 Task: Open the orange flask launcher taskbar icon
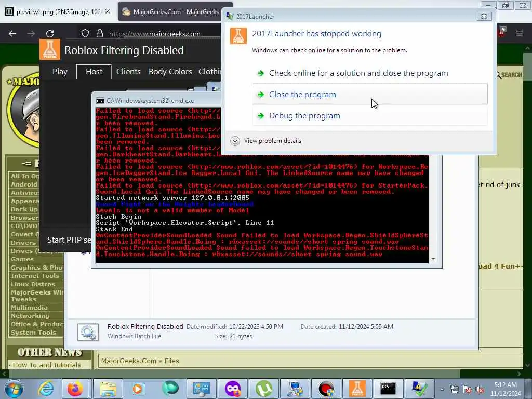(x=357, y=389)
